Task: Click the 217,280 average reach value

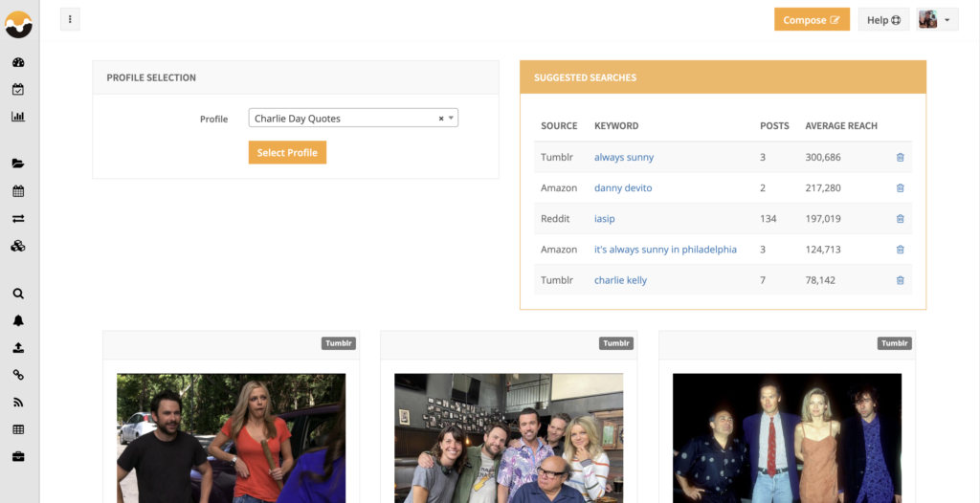Action: 823,188
